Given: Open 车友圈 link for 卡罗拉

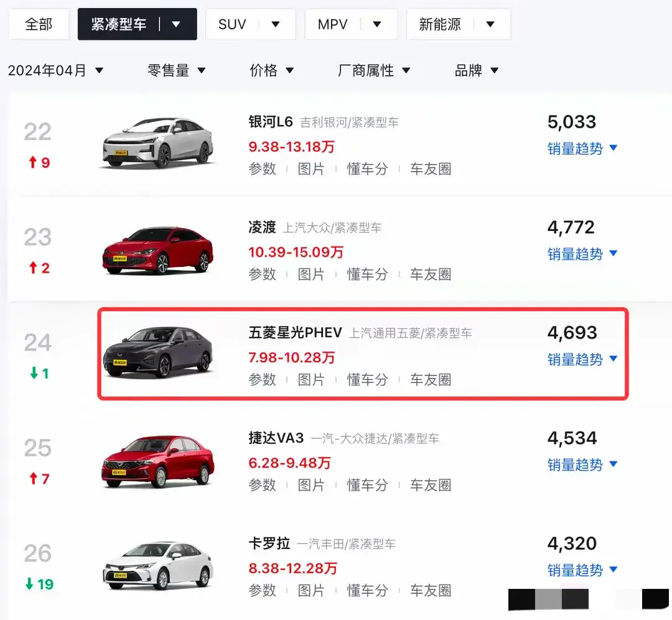Looking at the screenshot, I should pyautogui.click(x=431, y=590).
